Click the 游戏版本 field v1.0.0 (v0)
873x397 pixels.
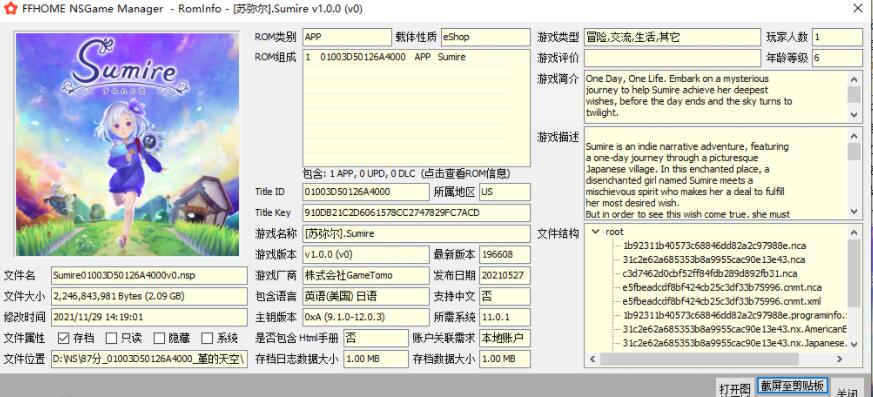click(x=366, y=254)
